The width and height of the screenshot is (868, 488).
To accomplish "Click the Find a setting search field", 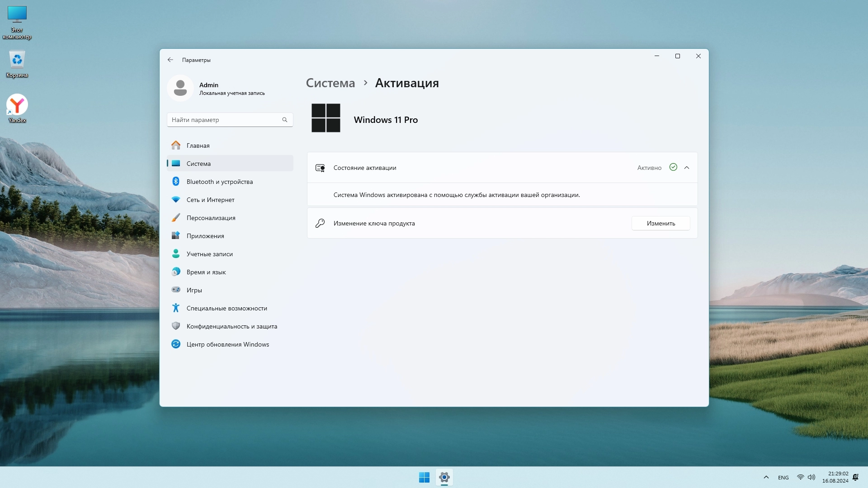I will (x=224, y=120).
